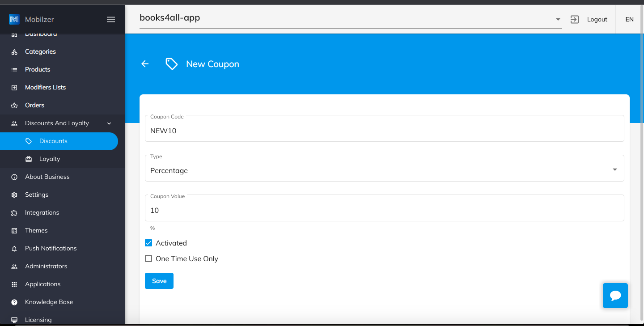Click the Save button

point(159,281)
